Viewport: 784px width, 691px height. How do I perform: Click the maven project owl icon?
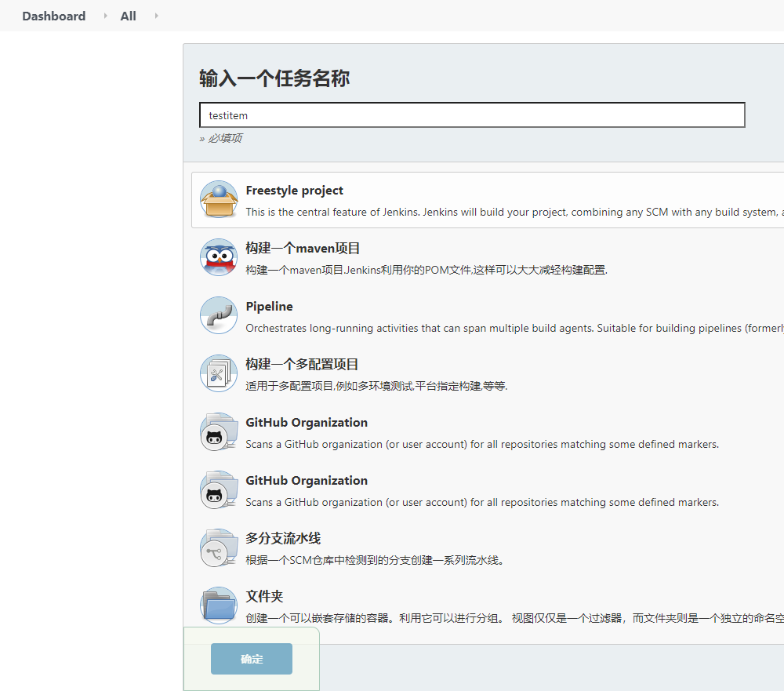(x=219, y=258)
